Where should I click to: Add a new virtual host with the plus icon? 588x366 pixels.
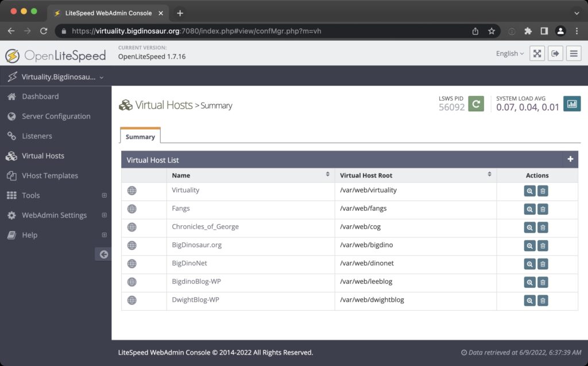tap(570, 159)
